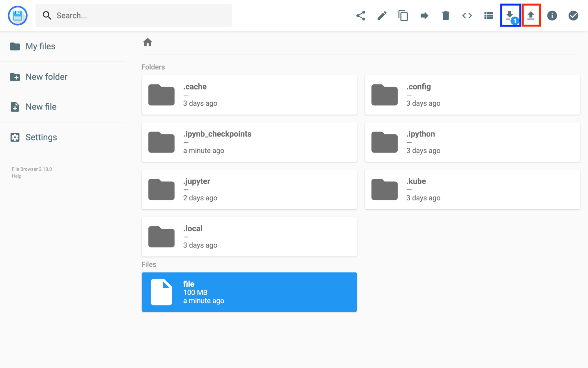Delete with the trash icon
This screenshot has height=368, width=588.
(446, 16)
